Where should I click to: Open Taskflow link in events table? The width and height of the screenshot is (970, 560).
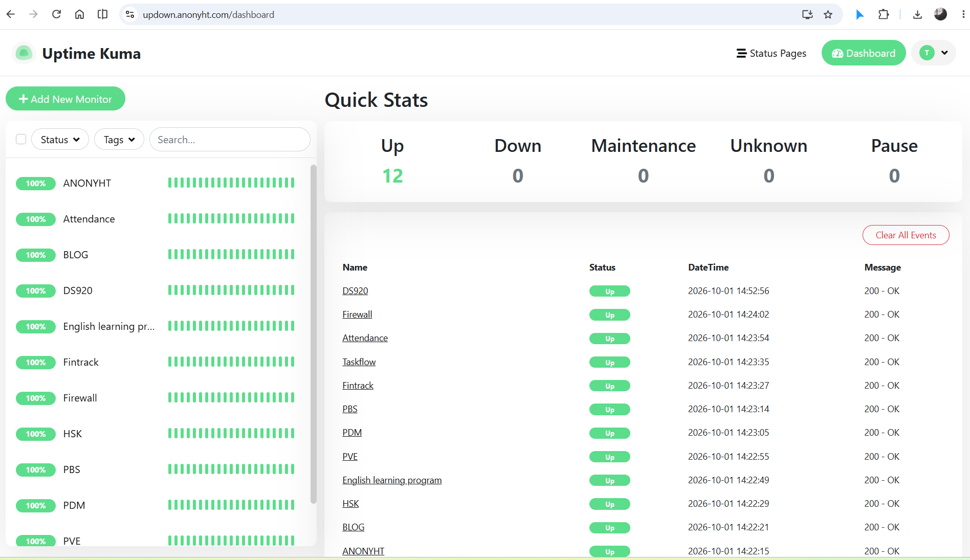(x=359, y=362)
